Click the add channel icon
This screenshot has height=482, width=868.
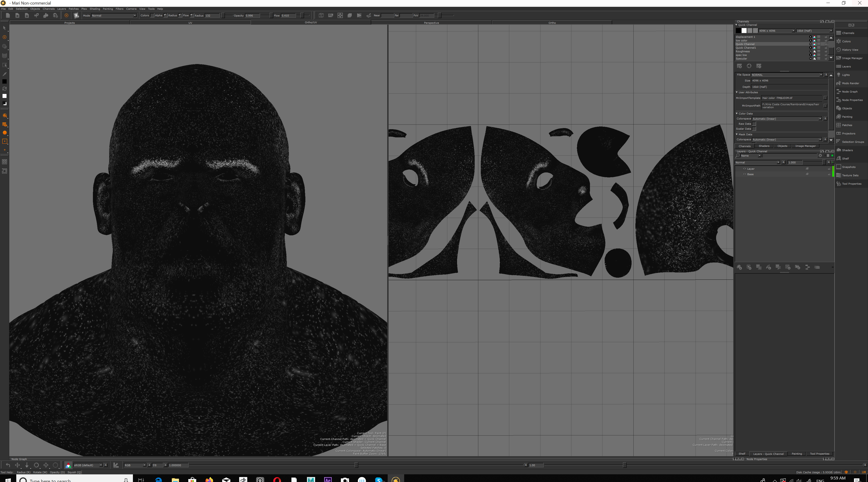(x=739, y=66)
